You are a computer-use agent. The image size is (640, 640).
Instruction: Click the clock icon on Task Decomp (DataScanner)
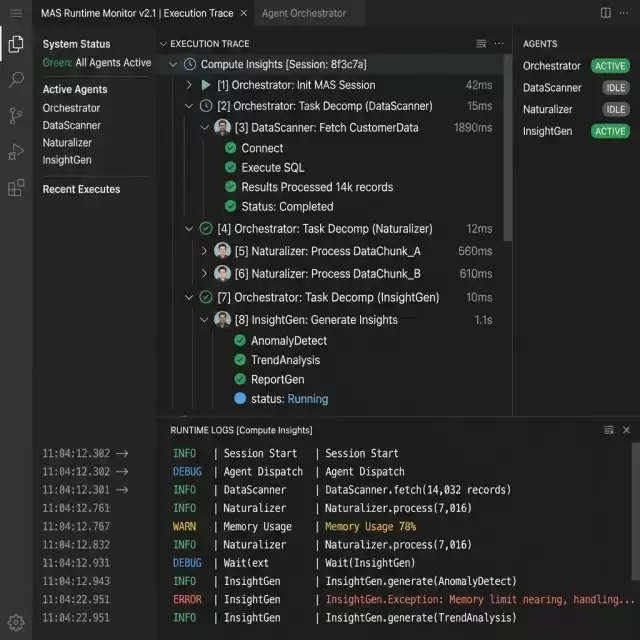tap(206, 106)
